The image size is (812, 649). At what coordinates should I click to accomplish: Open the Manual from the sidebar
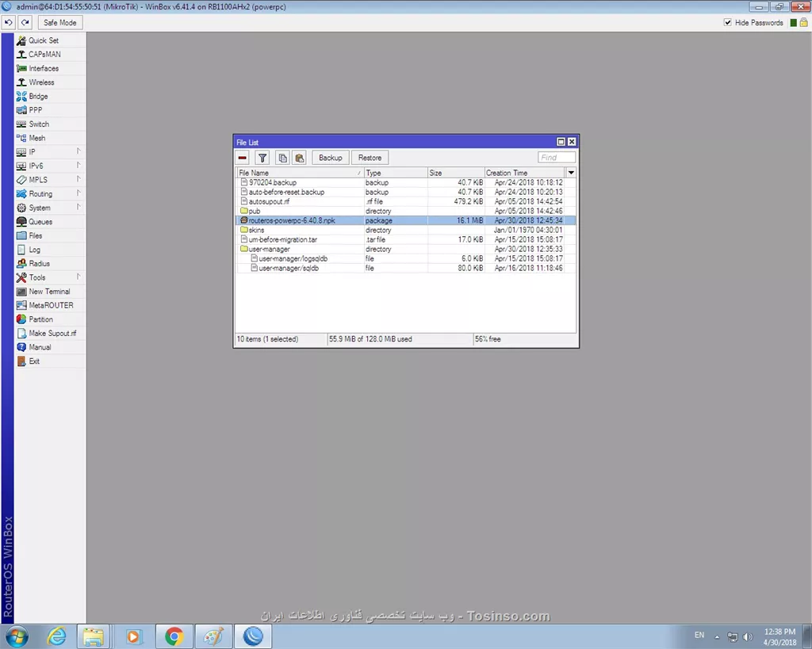coord(50,347)
